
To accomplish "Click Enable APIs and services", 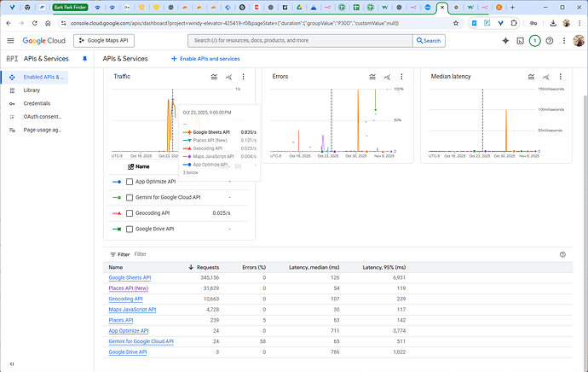I will click(205, 59).
